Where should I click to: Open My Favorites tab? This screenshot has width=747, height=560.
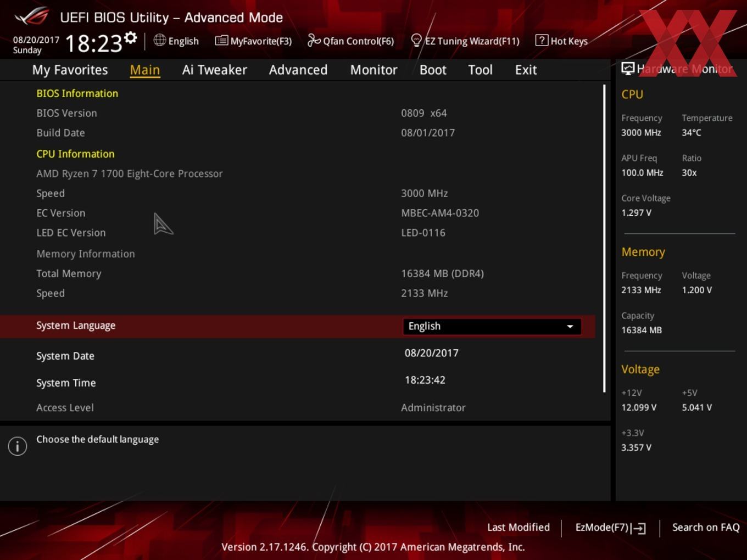click(x=70, y=70)
